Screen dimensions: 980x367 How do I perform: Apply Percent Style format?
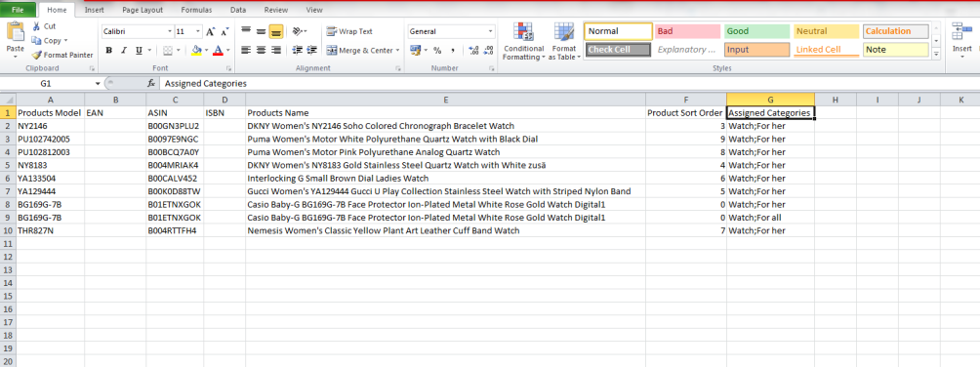tap(437, 51)
